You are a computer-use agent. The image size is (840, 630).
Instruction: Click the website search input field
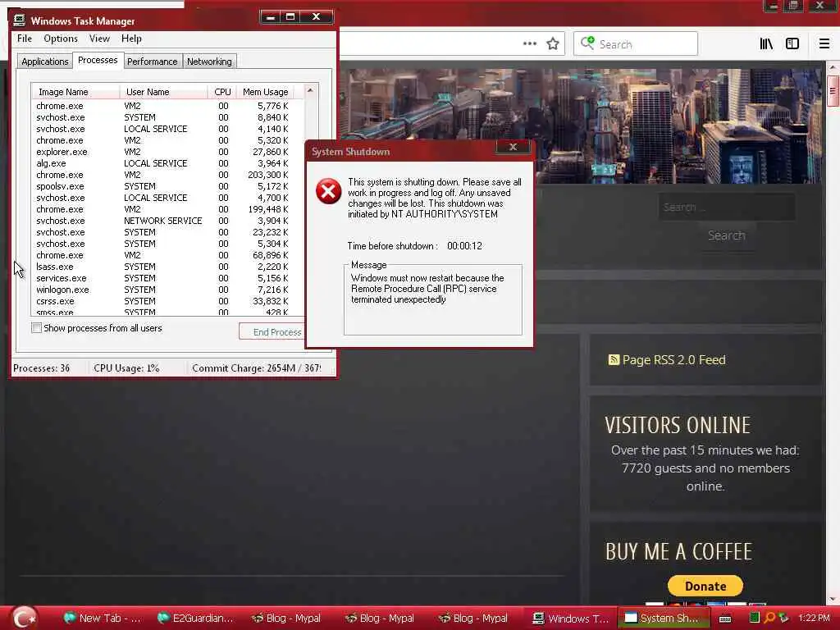tap(727, 207)
